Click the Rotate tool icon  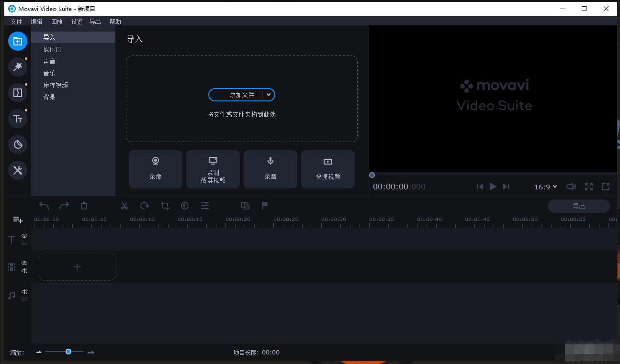pyautogui.click(x=145, y=205)
